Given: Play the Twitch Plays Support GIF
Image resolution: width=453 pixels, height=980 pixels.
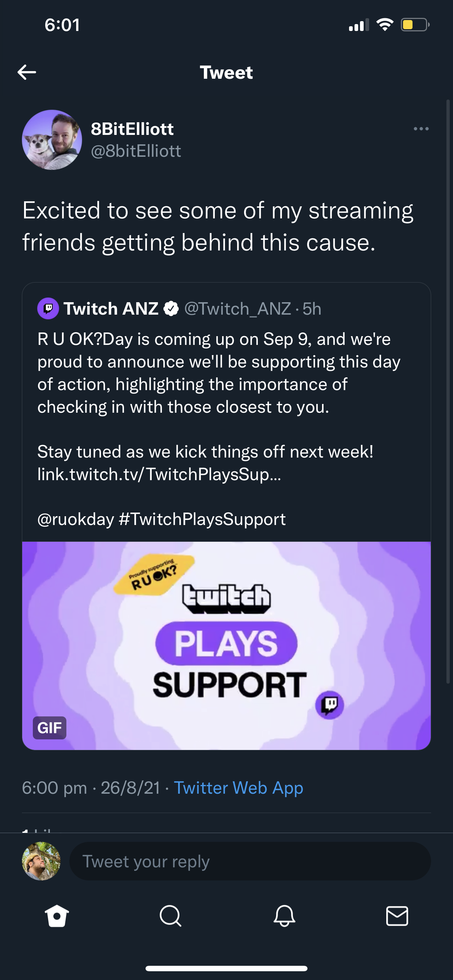Looking at the screenshot, I should (x=226, y=645).
